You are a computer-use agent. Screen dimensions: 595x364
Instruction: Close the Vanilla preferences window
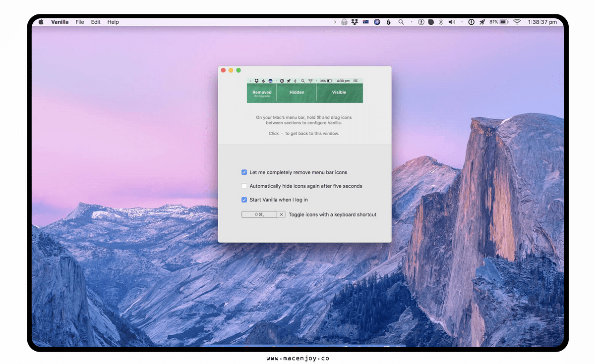[223, 70]
